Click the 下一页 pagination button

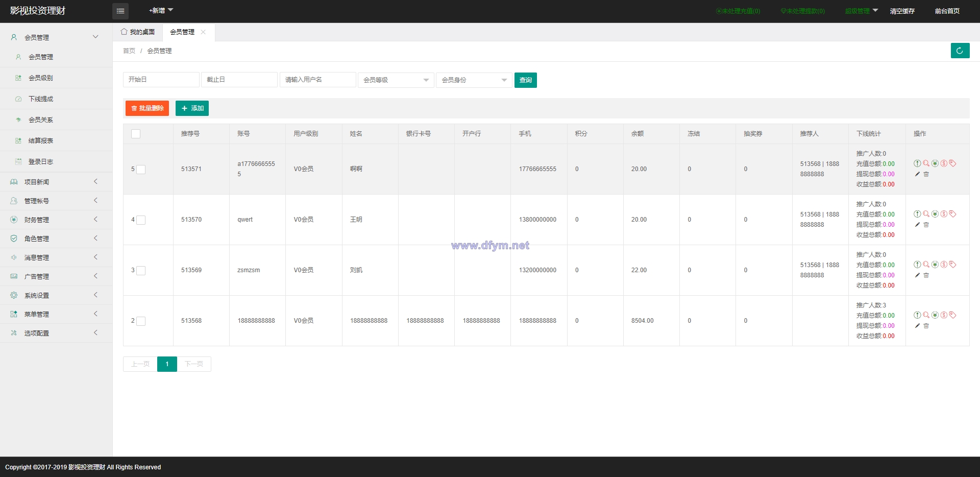pos(194,364)
